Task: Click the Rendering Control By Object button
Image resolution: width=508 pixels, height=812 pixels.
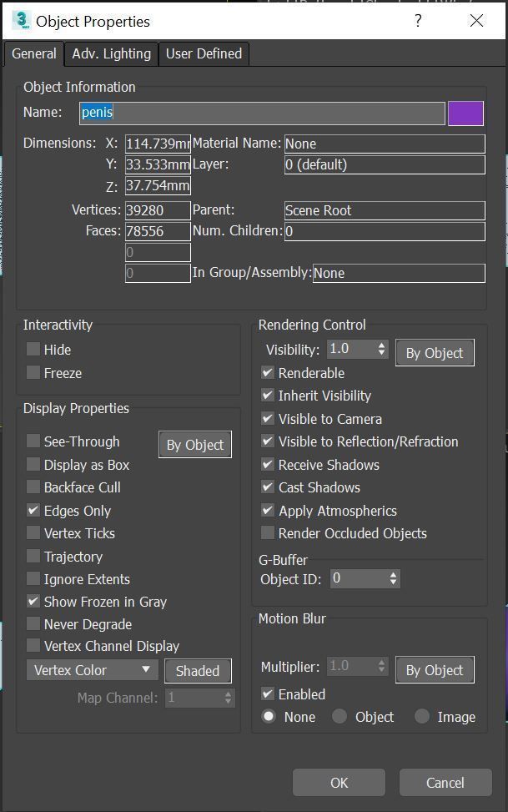Action: tap(434, 353)
